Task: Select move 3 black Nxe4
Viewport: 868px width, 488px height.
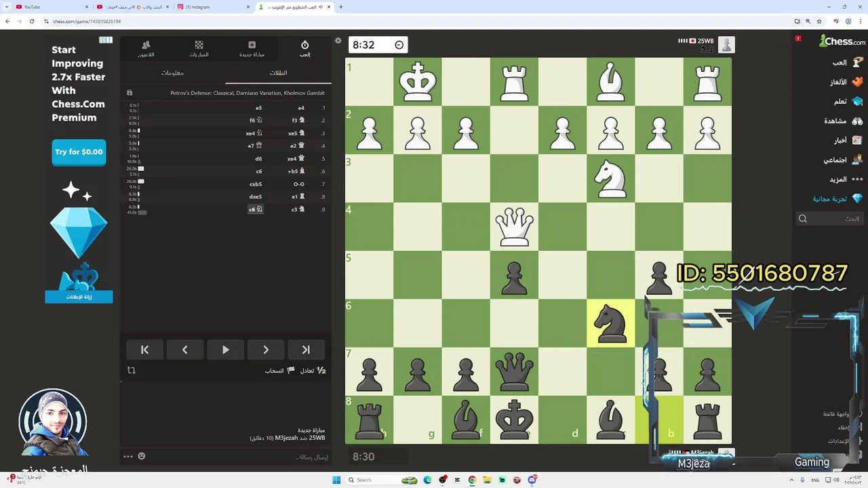Action: click(x=254, y=134)
